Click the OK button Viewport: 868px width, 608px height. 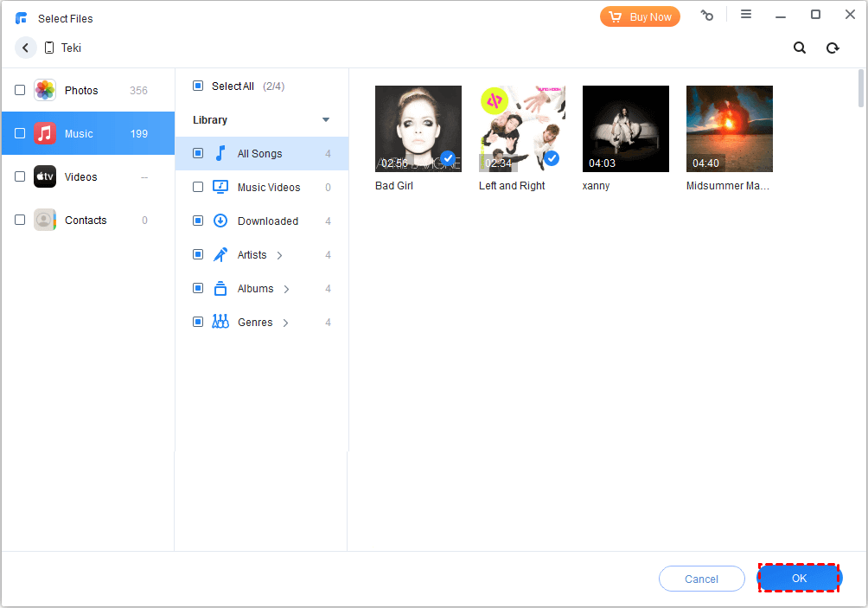[x=799, y=578]
